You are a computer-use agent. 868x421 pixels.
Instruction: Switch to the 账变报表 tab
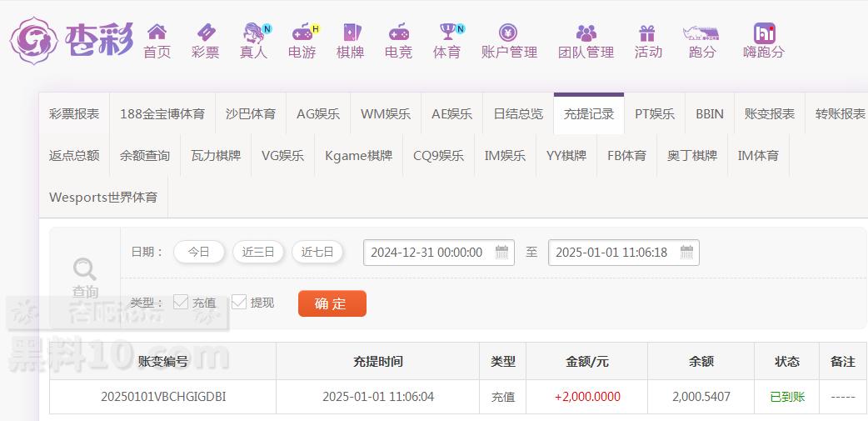pos(769,113)
